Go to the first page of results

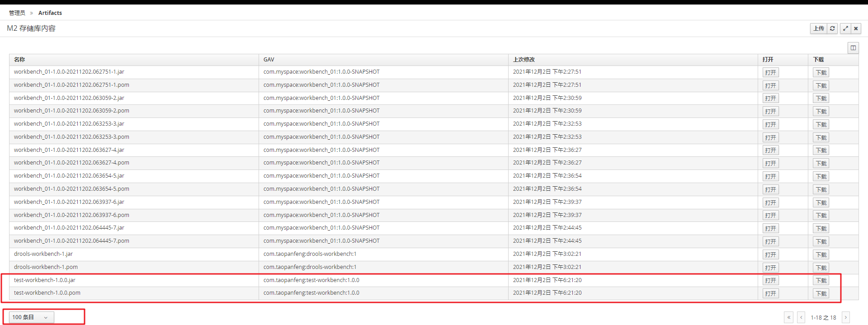pos(789,317)
